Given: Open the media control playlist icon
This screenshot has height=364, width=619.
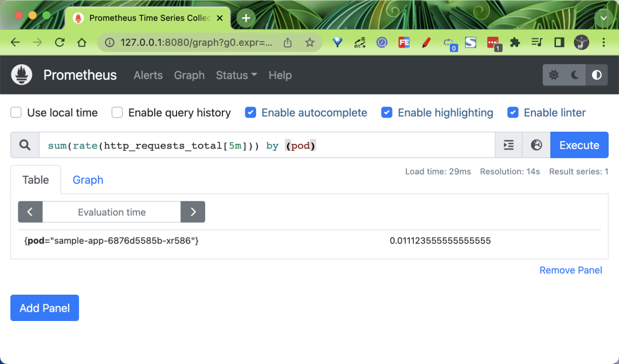Looking at the screenshot, I should [537, 42].
